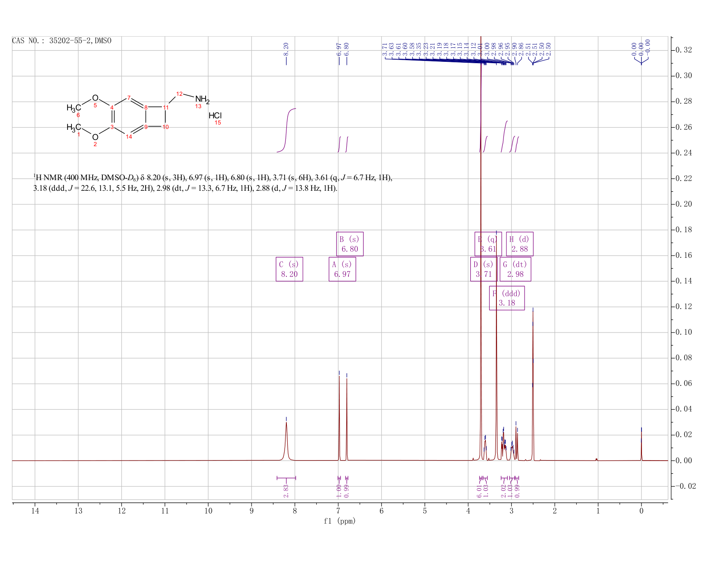Click y-axis intensity label 0.28
Screen dimensions: 728x563
(x=683, y=102)
